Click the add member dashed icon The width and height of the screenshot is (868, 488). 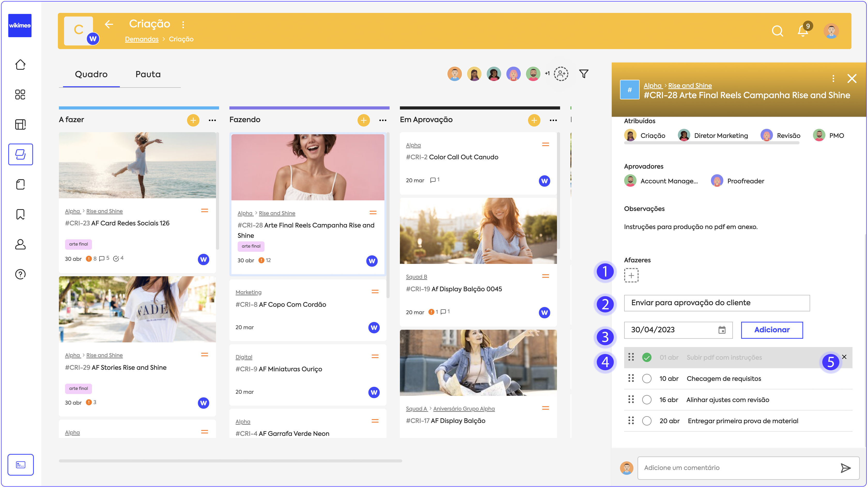(x=561, y=74)
